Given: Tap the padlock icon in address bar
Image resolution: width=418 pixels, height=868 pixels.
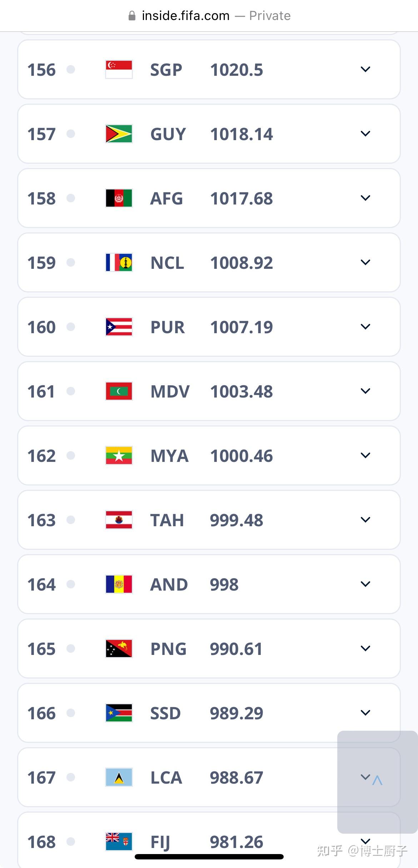Looking at the screenshot, I should coord(132,16).
